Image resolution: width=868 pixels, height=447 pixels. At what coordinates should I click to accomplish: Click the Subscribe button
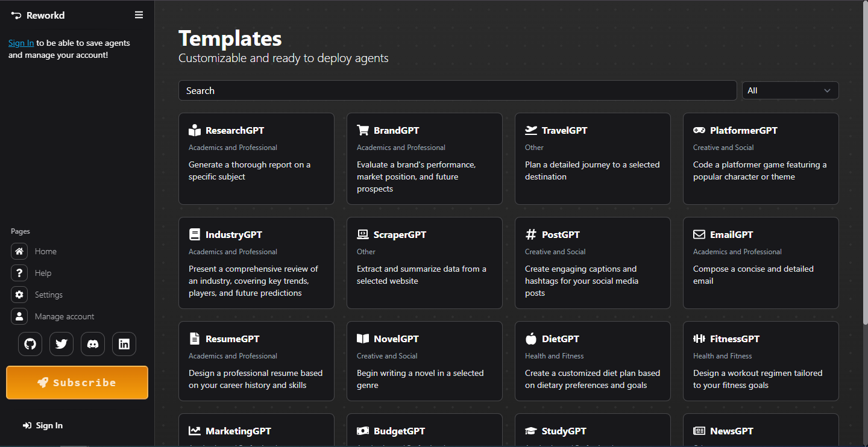(77, 383)
